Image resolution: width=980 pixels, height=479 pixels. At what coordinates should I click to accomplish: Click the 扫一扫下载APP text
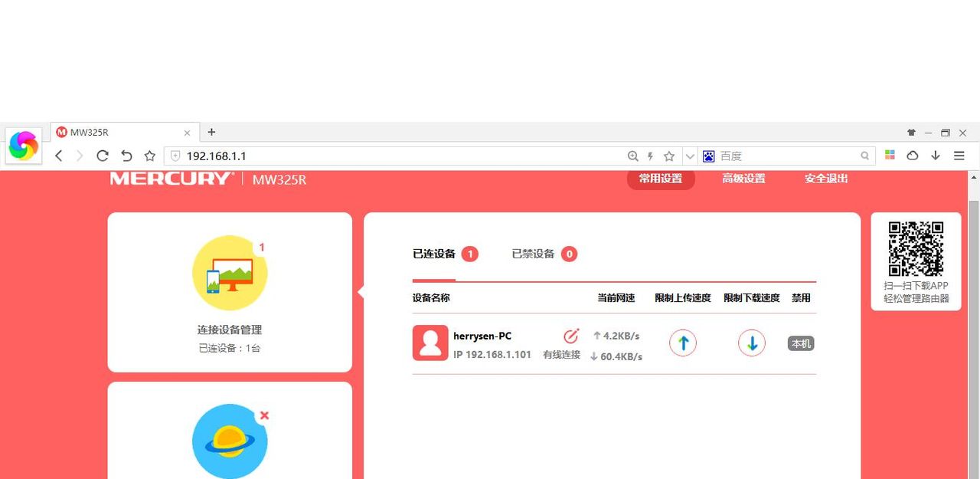pyautogui.click(x=916, y=286)
